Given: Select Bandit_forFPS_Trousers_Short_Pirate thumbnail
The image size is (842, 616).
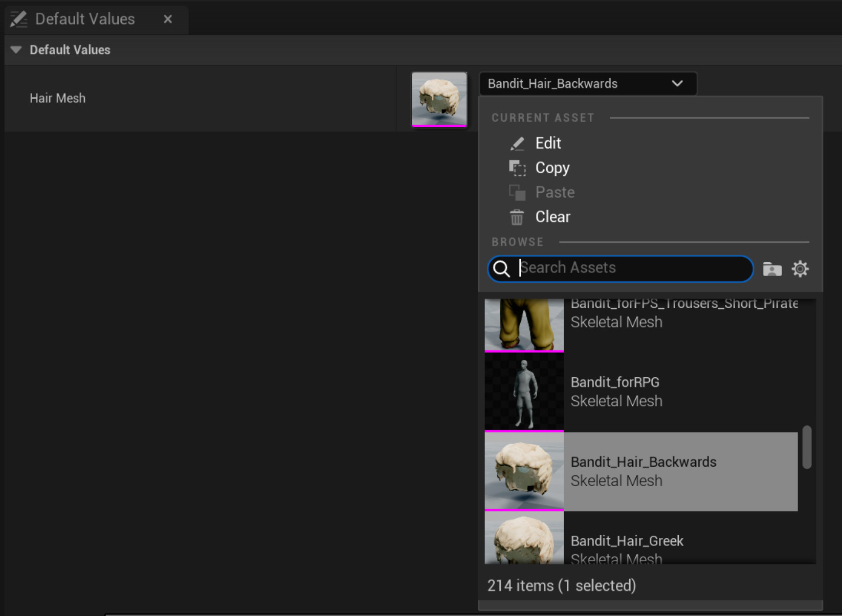Looking at the screenshot, I should [524, 325].
